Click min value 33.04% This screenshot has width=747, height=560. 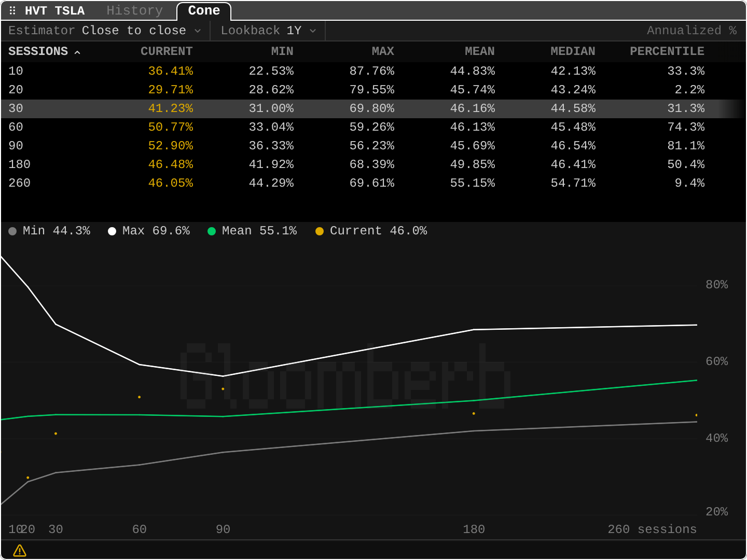pyautogui.click(x=271, y=127)
